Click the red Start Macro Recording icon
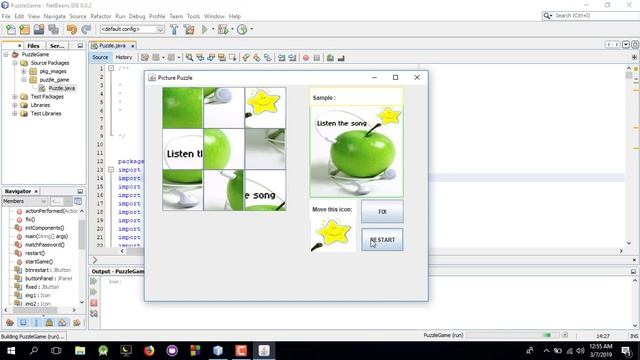This screenshot has width=640, height=360. [x=306, y=58]
